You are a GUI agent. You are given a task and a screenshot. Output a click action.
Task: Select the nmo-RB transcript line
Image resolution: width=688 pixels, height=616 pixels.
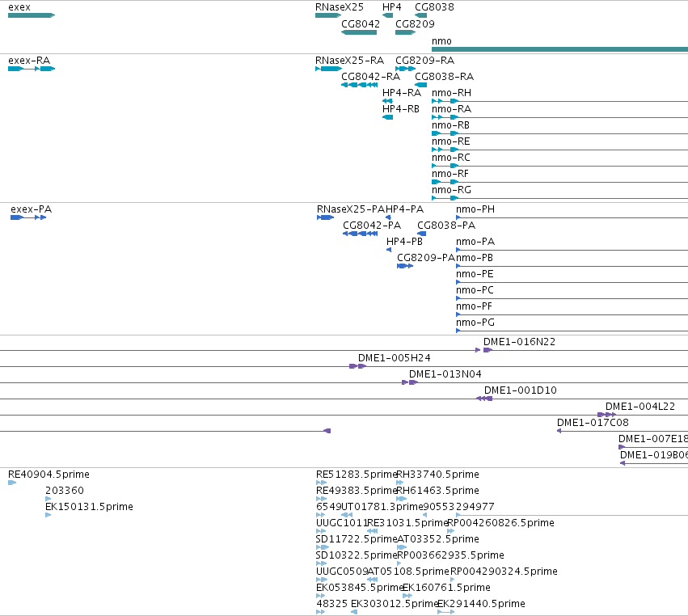[560, 133]
